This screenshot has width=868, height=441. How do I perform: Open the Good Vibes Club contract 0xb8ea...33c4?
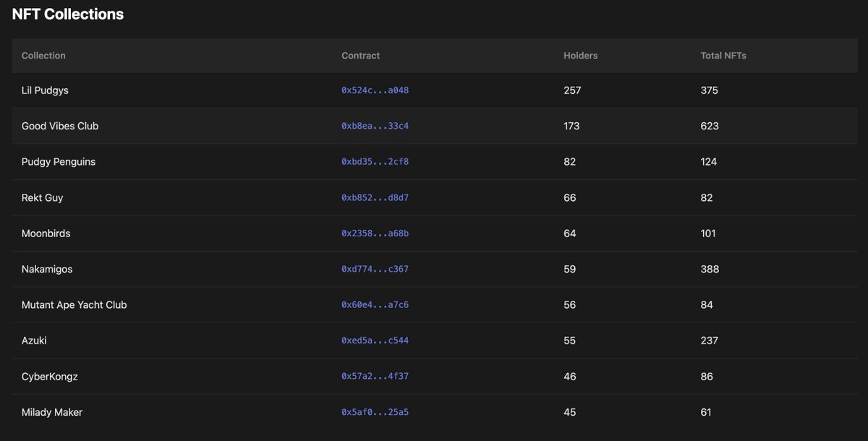coord(375,126)
